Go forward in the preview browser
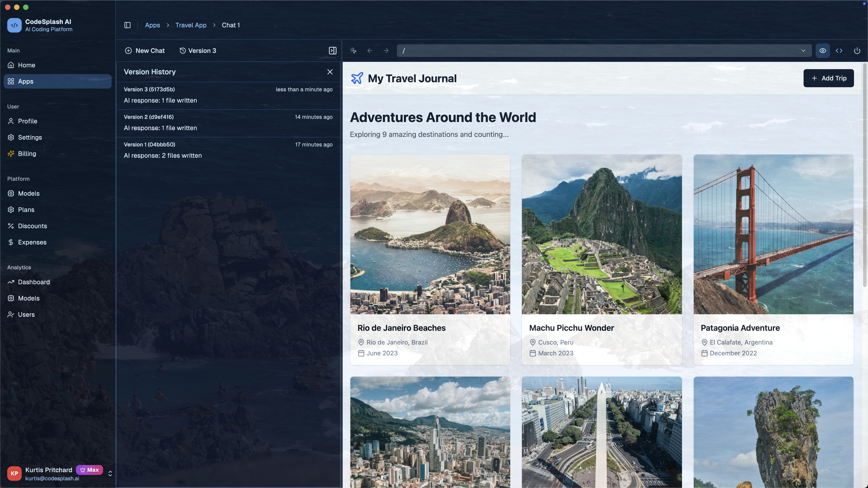Image resolution: width=868 pixels, height=488 pixels. 386,51
